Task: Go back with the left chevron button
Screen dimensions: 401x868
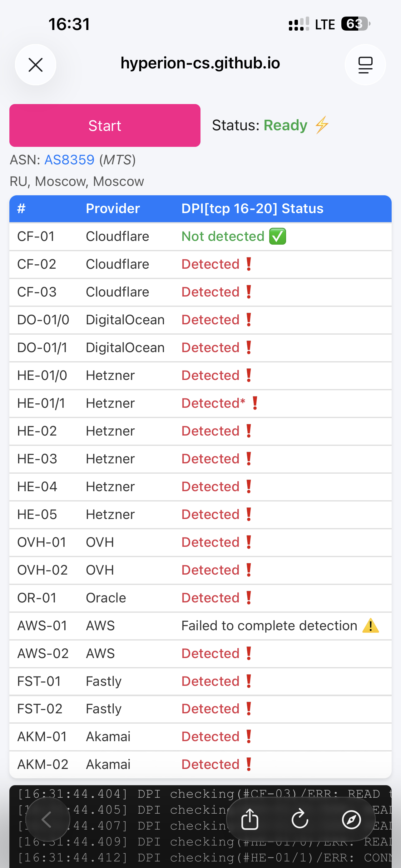Action: [47, 820]
